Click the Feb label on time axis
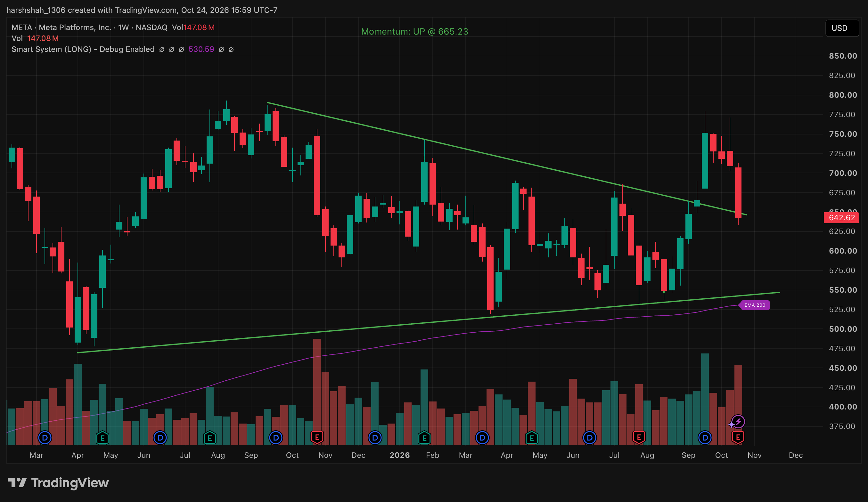Viewport: 868px width, 502px height. pos(433,455)
